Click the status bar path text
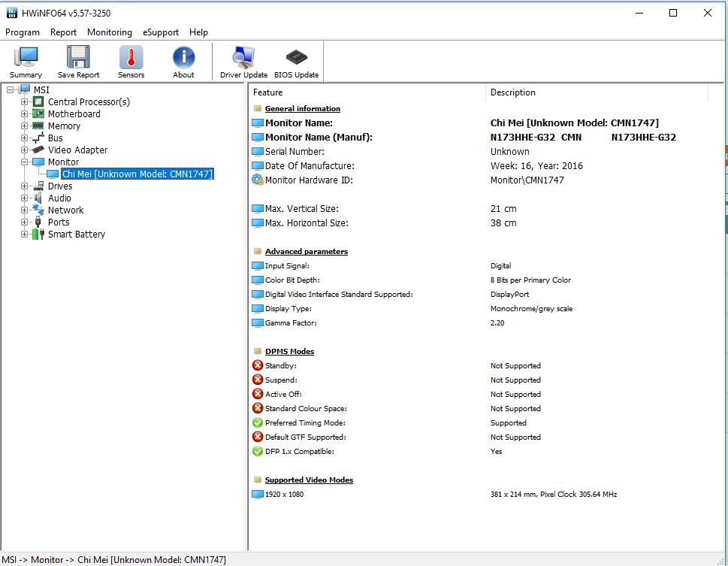This screenshot has width=728, height=566. 113,560
